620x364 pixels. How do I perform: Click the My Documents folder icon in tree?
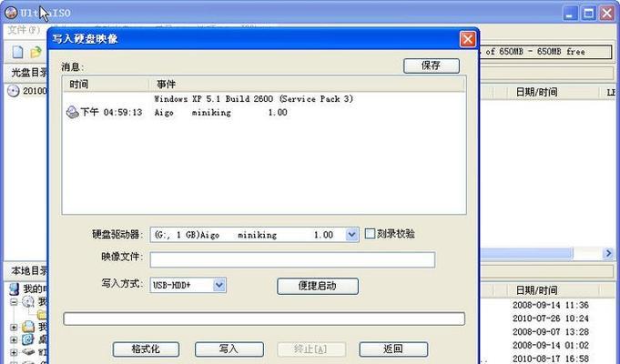coord(28,327)
